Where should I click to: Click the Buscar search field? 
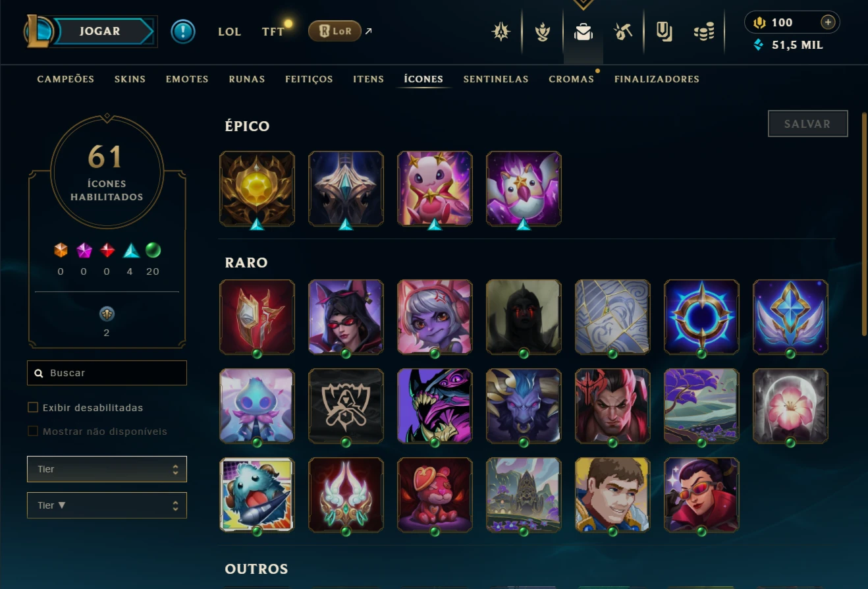pos(107,373)
